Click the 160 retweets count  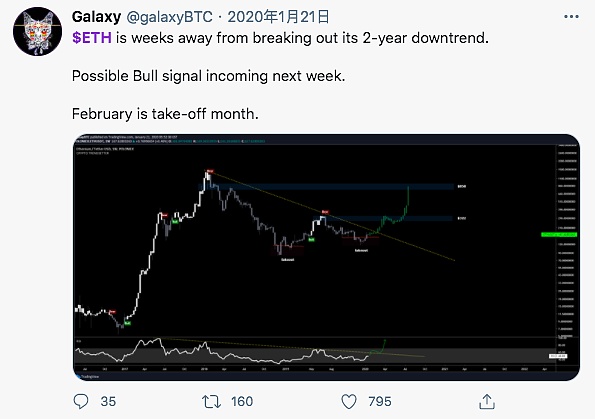[242, 402]
